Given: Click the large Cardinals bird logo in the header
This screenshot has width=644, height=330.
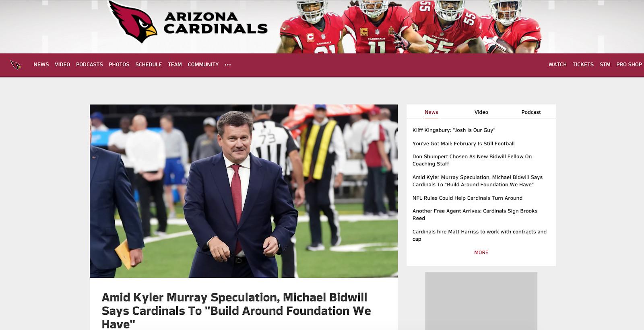Looking at the screenshot, I should click(133, 22).
